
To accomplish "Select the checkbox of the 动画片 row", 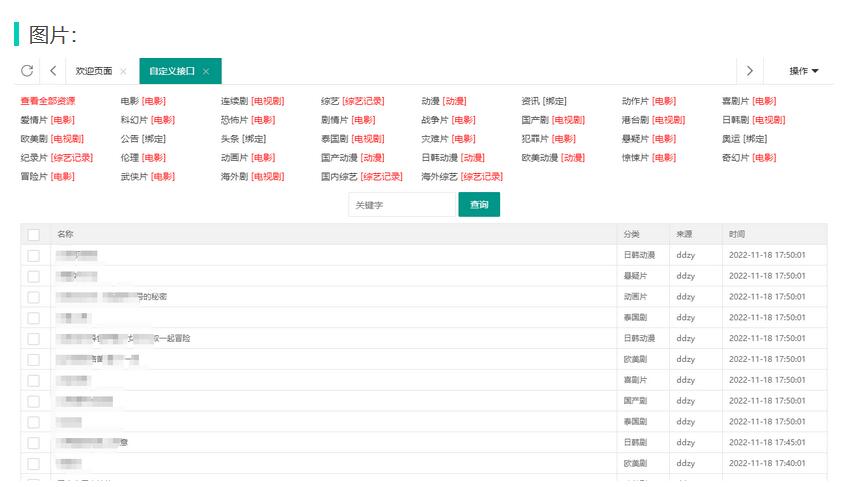I will [34, 297].
